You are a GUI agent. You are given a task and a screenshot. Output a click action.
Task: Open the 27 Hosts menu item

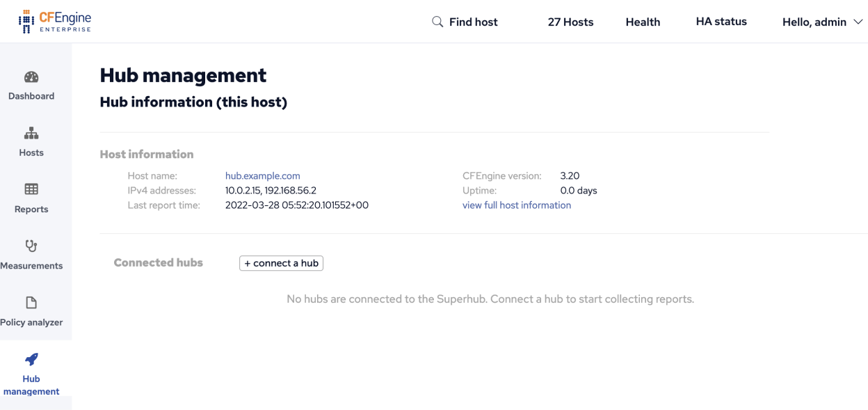(570, 22)
